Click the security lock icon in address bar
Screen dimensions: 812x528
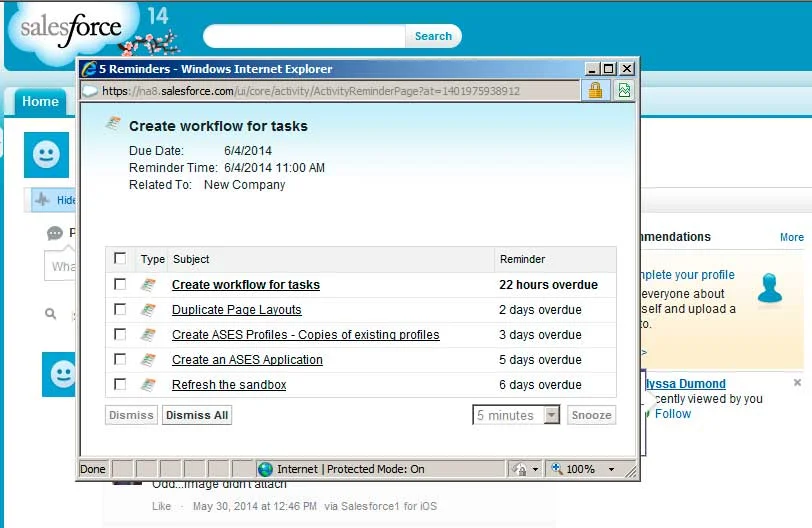[596, 91]
